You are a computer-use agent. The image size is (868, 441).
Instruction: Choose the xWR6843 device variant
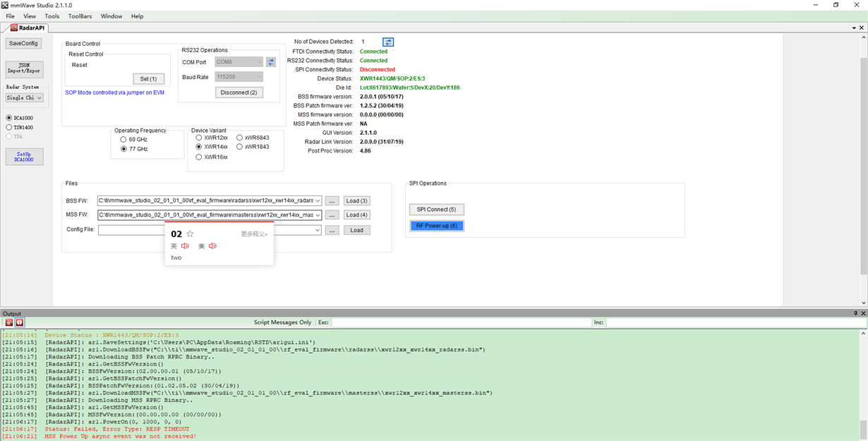[x=240, y=138]
